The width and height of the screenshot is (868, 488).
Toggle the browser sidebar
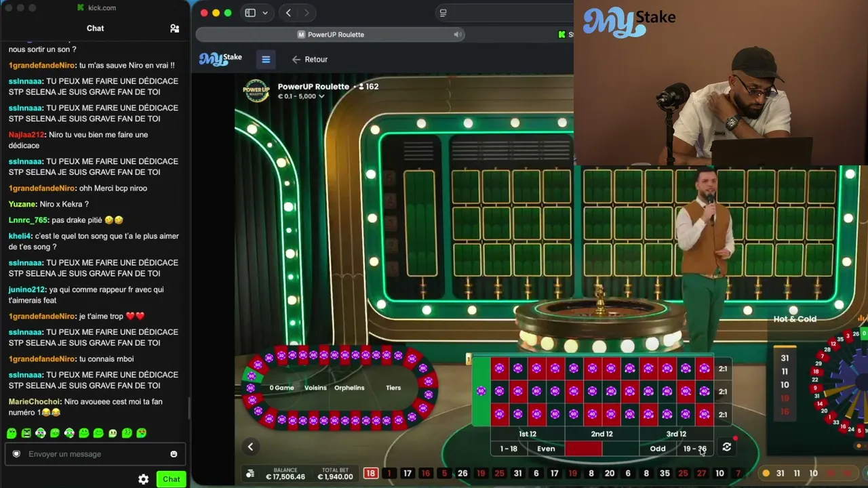[250, 13]
